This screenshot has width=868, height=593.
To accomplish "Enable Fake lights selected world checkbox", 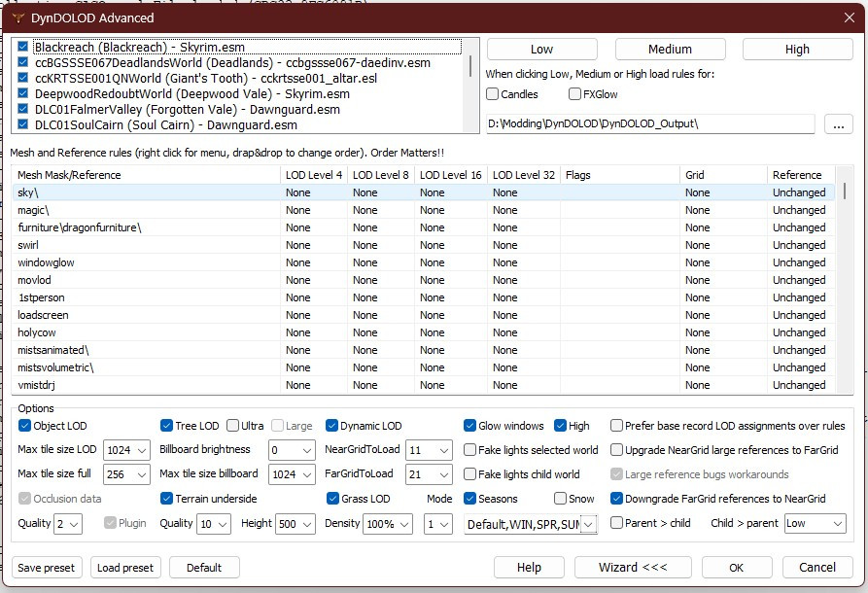I will tap(469, 449).
